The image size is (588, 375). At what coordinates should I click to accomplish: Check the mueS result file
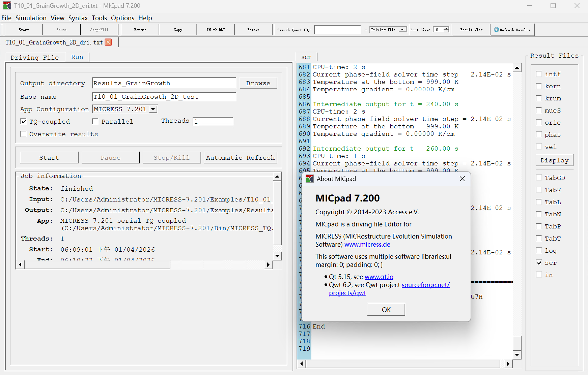(539, 111)
